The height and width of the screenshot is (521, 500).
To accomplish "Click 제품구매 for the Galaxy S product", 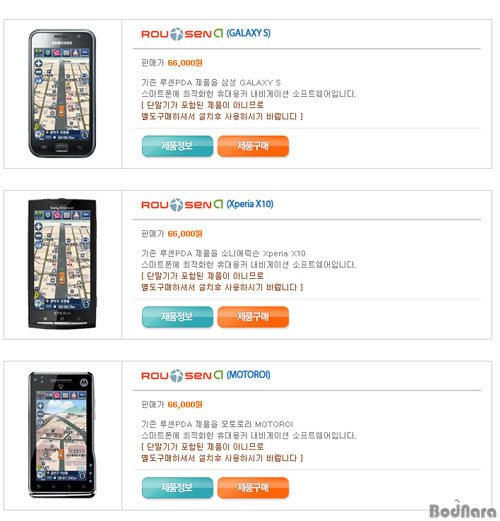I will (253, 146).
